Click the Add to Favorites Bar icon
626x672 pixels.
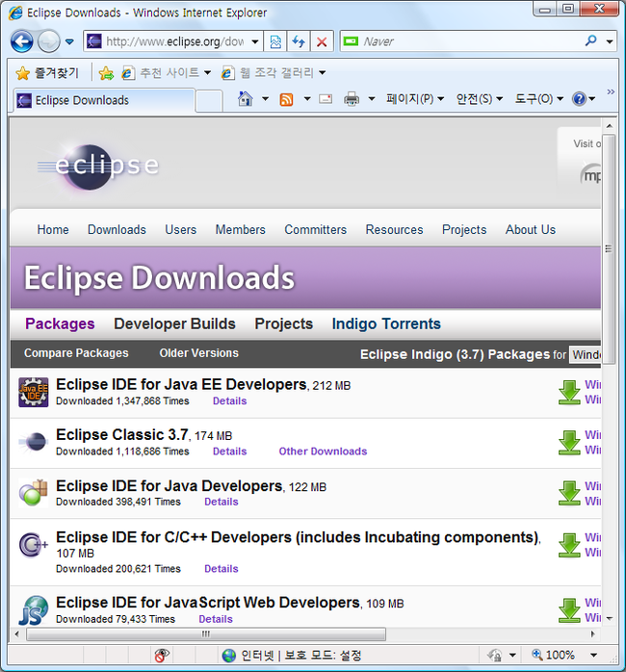tap(106, 73)
